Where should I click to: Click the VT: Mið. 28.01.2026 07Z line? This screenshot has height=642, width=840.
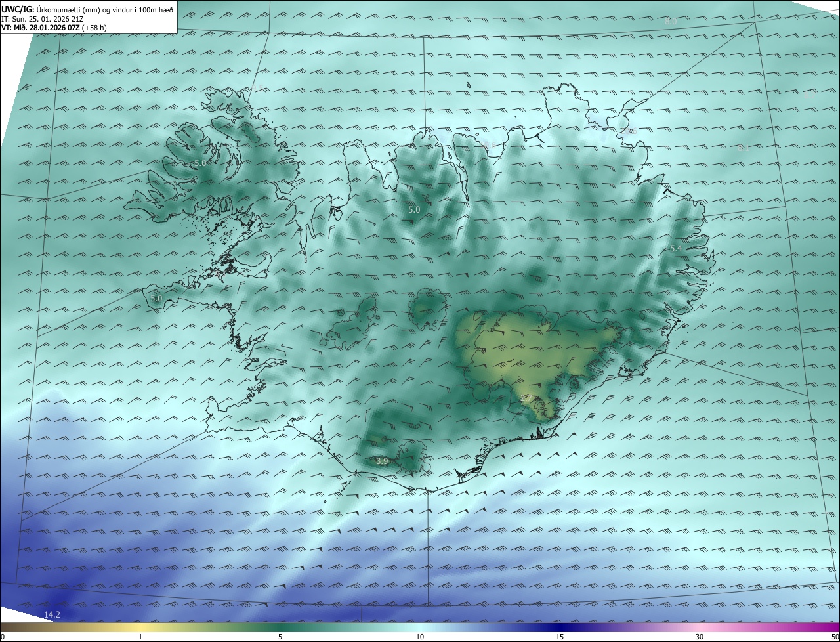[x=54, y=27]
